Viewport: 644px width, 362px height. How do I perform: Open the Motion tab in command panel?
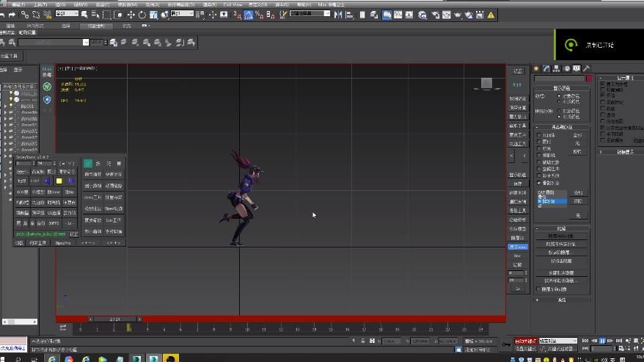coord(566,68)
